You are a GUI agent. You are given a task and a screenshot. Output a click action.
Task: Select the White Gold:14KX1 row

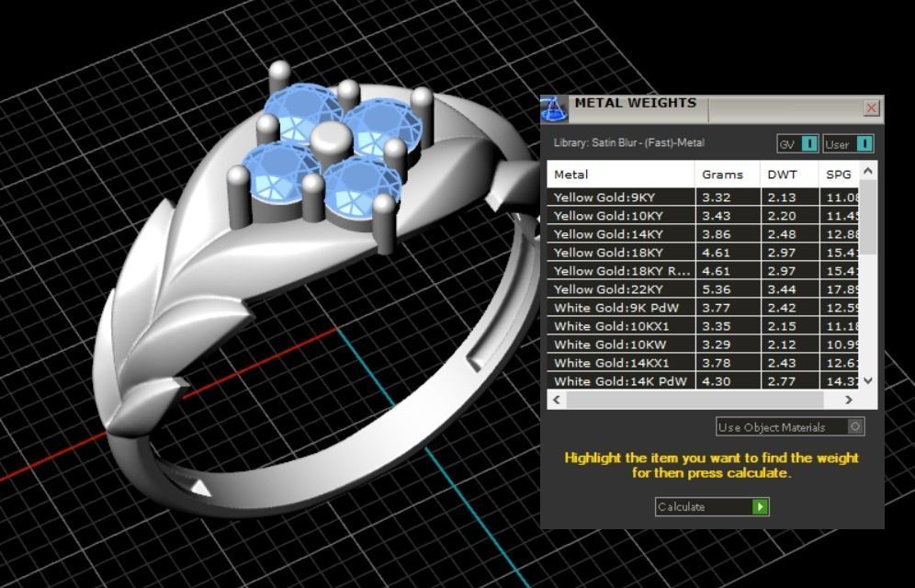click(703, 362)
